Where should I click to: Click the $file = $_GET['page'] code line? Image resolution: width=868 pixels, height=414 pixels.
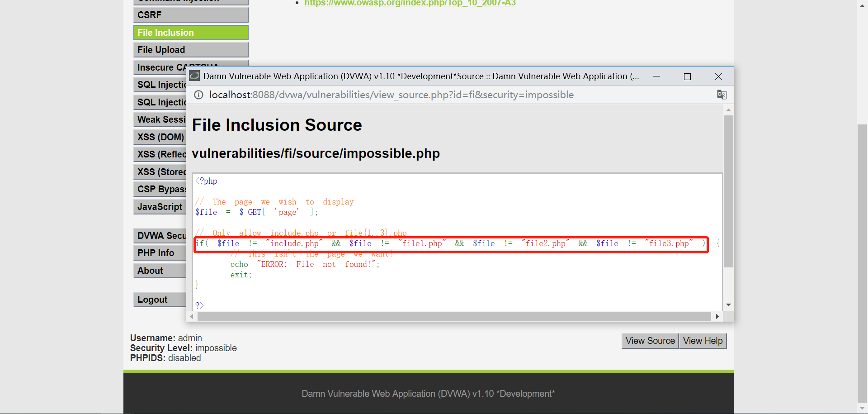[257, 212]
